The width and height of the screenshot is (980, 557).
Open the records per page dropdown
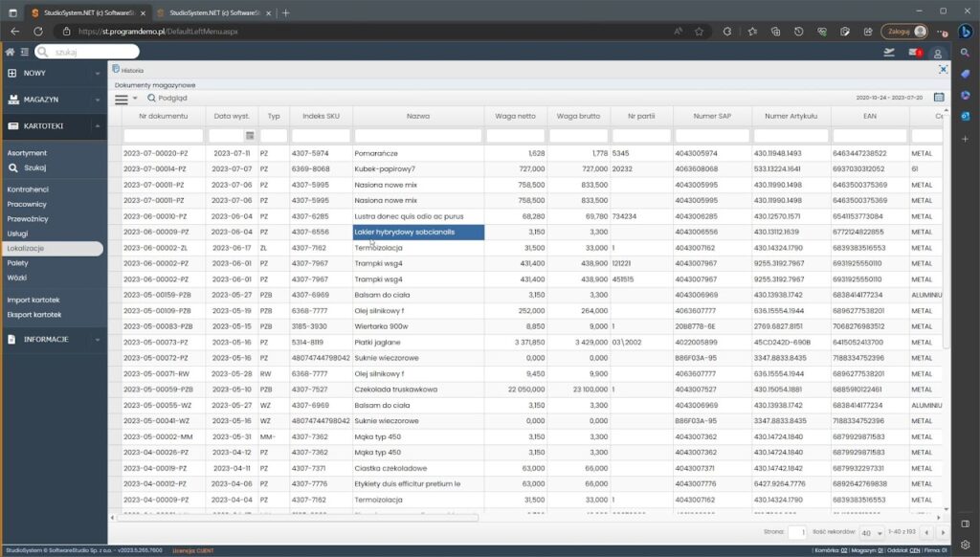tap(870, 531)
